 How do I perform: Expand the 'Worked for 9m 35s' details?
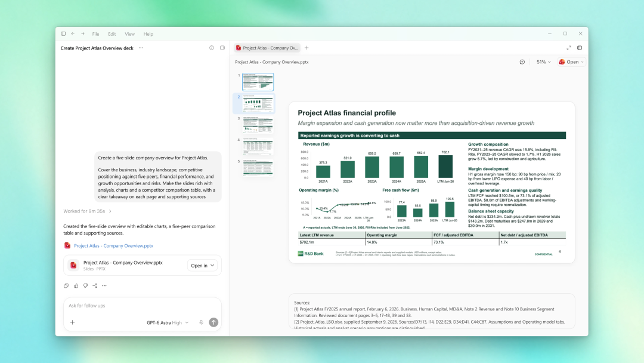pyautogui.click(x=87, y=211)
